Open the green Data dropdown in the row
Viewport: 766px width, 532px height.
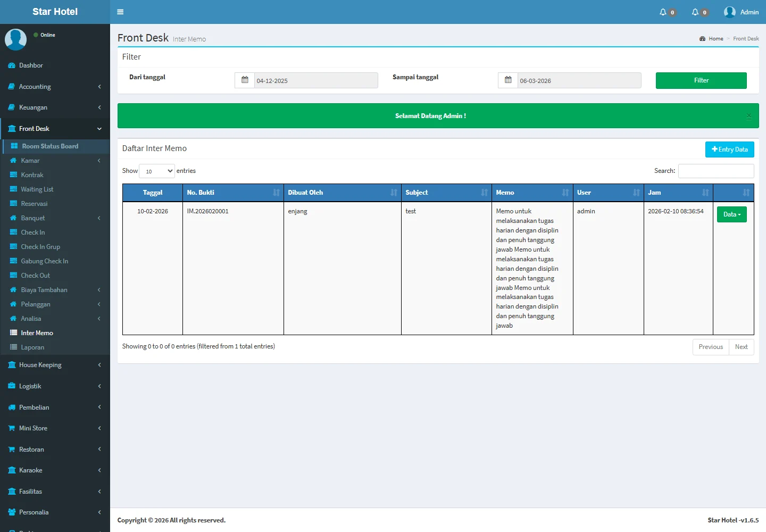[731, 214]
